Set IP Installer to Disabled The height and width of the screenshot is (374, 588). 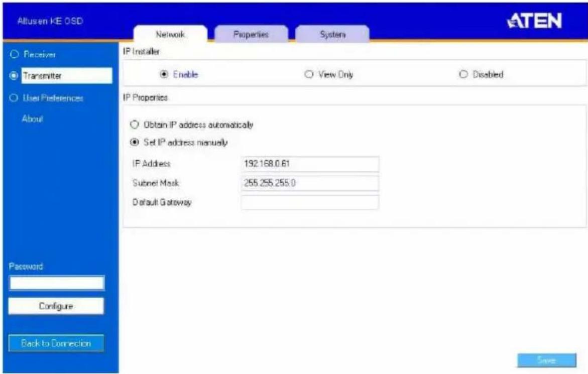tap(463, 74)
